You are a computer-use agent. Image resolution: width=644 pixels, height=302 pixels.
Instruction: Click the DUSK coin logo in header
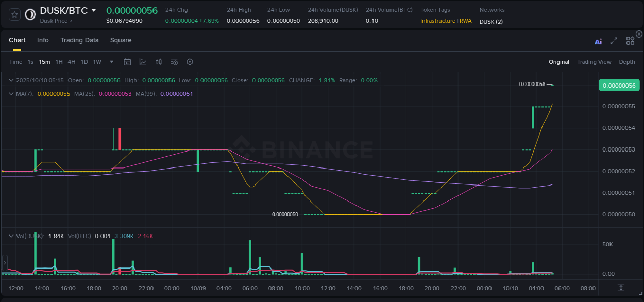[x=29, y=14]
